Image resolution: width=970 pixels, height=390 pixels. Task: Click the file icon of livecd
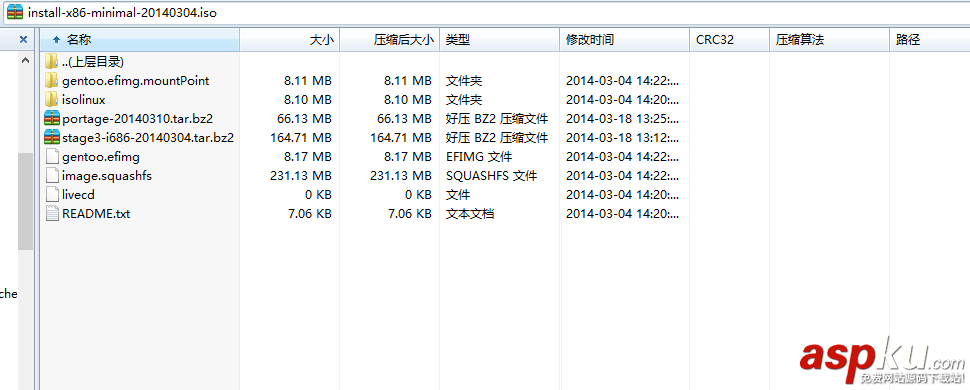pos(52,194)
